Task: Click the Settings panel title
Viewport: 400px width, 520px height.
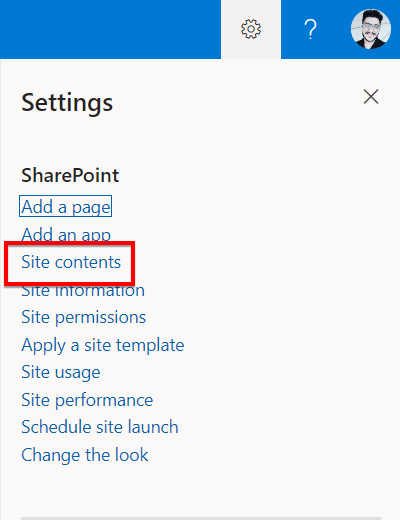Action: coord(67,103)
